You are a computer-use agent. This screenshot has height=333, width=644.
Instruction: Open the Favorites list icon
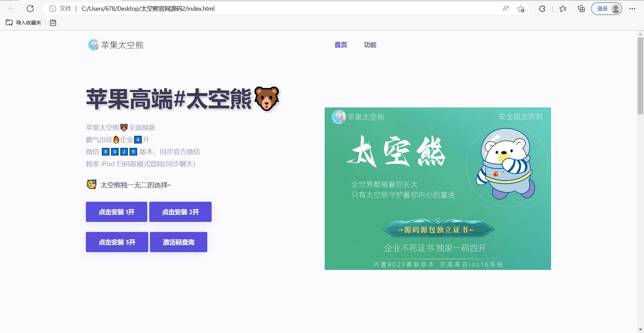pyautogui.click(x=563, y=9)
